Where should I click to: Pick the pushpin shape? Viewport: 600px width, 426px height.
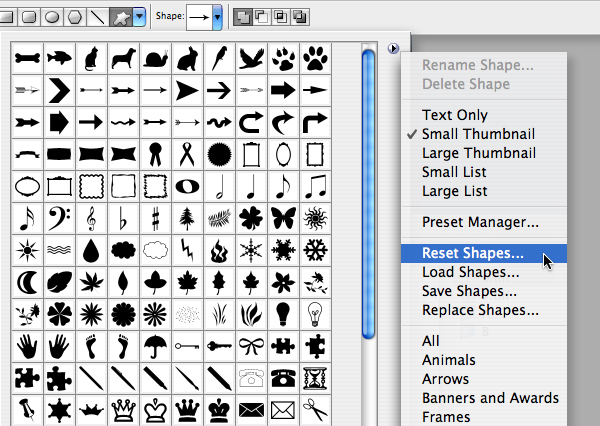click(27, 411)
